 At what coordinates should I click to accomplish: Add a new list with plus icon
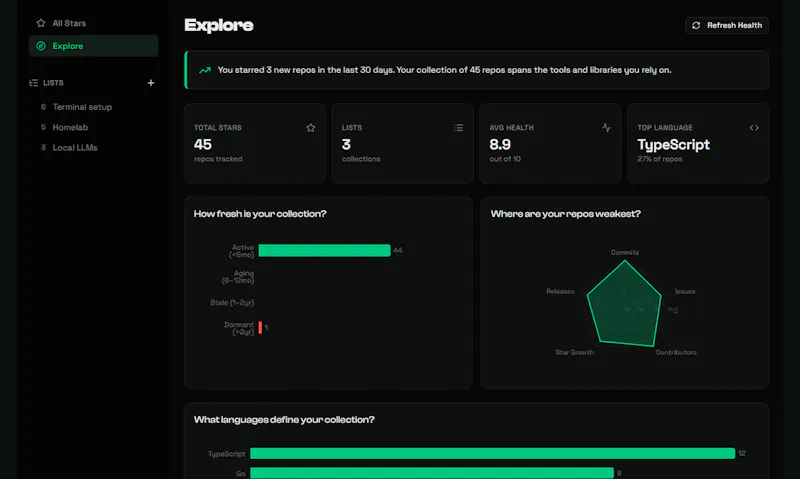coord(151,83)
